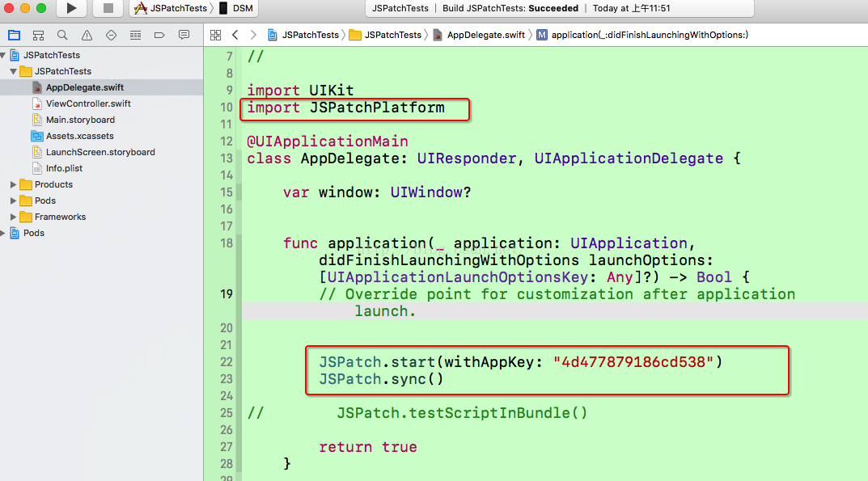Click line number 10 in gutter

click(227, 108)
